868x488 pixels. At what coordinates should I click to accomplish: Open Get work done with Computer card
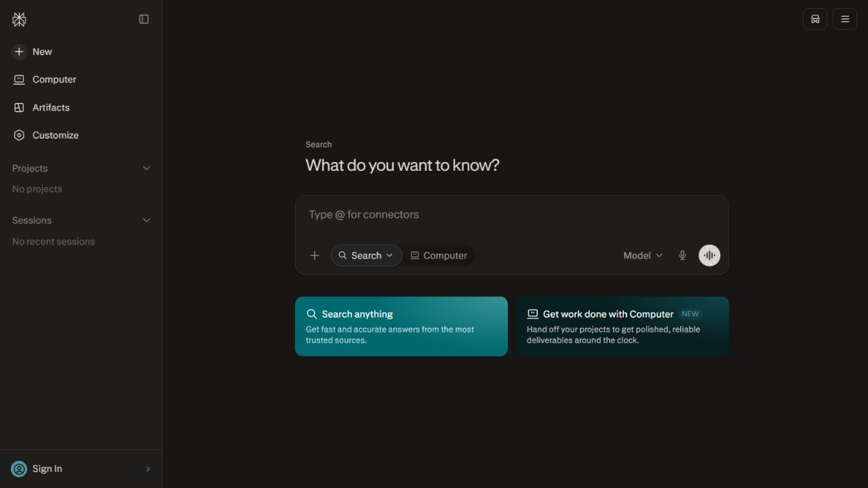tap(623, 326)
